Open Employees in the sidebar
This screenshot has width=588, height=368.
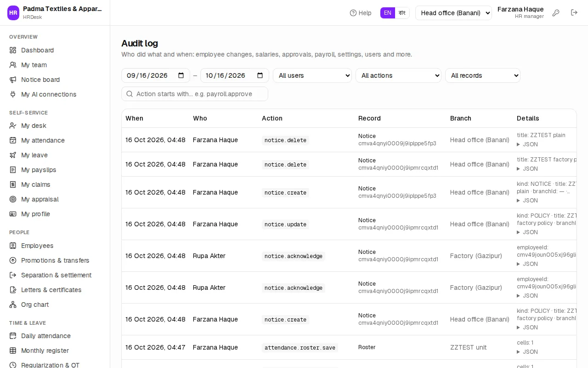tap(37, 246)
